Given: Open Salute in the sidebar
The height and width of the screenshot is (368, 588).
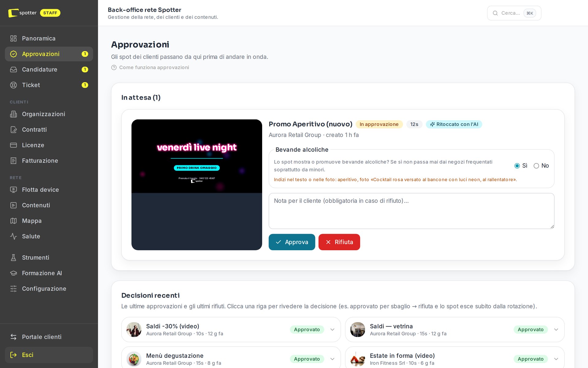Looking at the screenshot, I should coord(49,236).
